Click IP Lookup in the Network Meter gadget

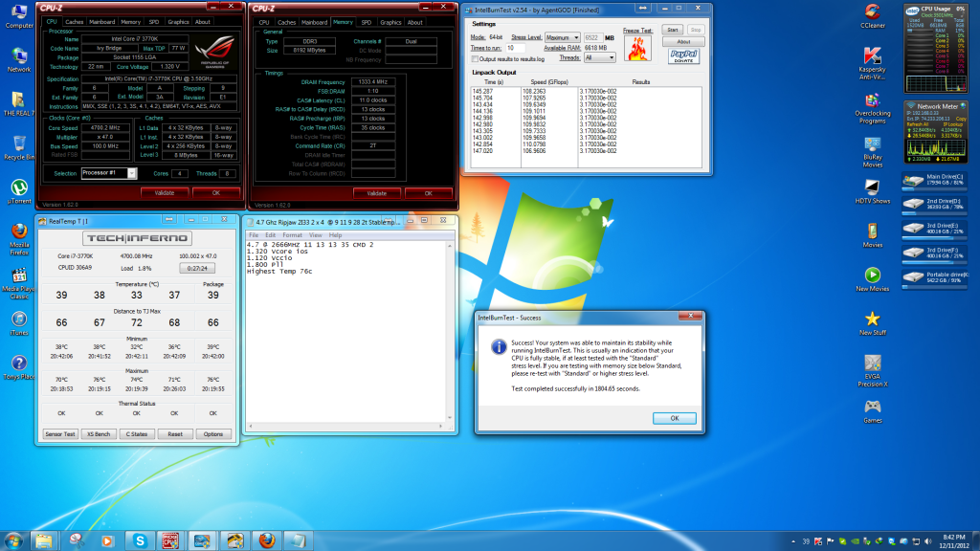tap(952, 124)
